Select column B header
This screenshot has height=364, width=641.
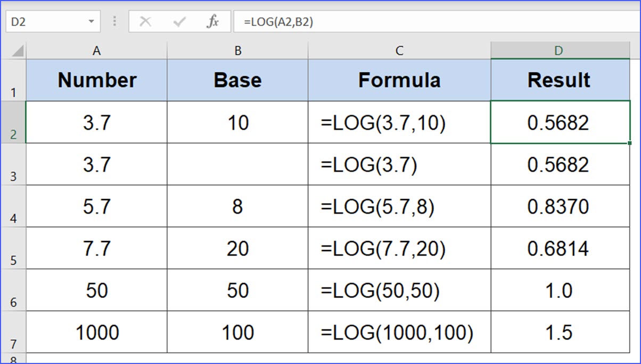pos(237,51)
